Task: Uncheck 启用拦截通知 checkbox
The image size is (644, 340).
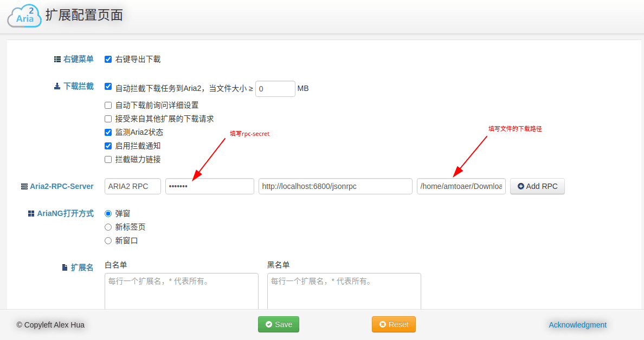Action: 108,146
